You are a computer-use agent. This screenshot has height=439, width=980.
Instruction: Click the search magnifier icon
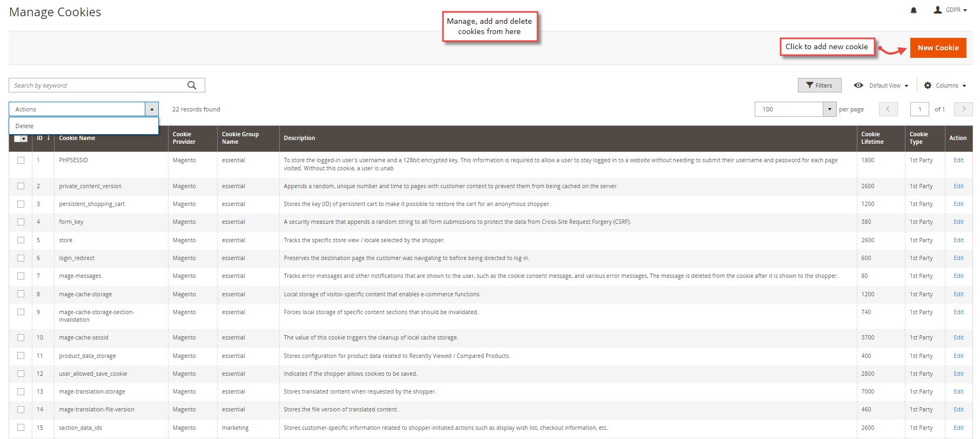click(192, 85)
